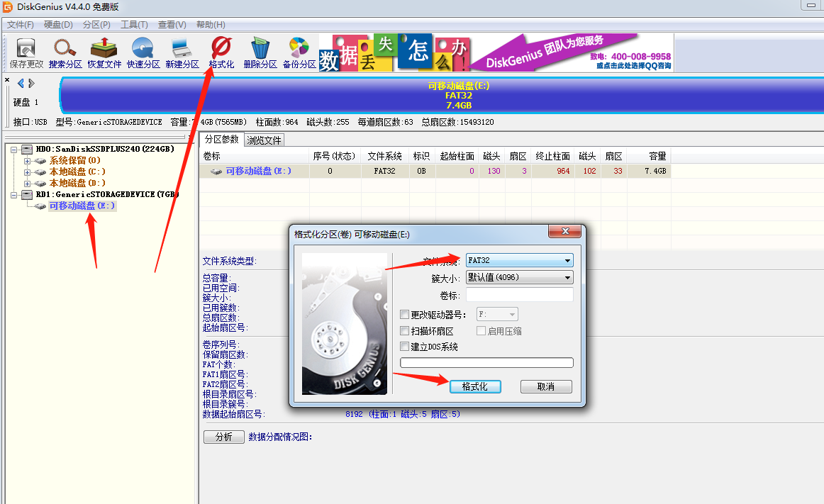
Task: Click the DiskGenius app icon in title bar
Action: coord(7,7)
